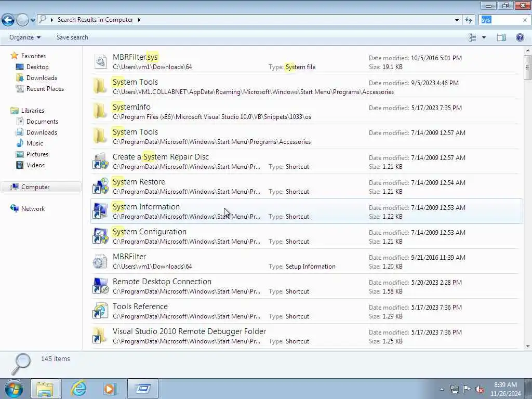Open Windows Explorer from taskbar

[45, 389]
